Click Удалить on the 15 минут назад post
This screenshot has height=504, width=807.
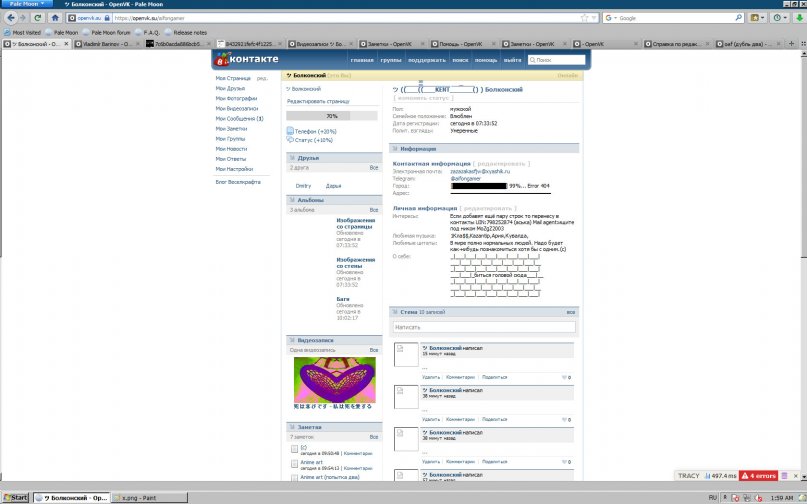tap(431, 377)
